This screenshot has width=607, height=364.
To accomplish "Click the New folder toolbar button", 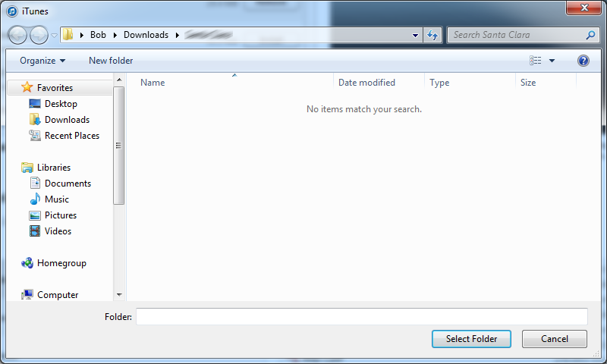I will [x=111, y=61].
